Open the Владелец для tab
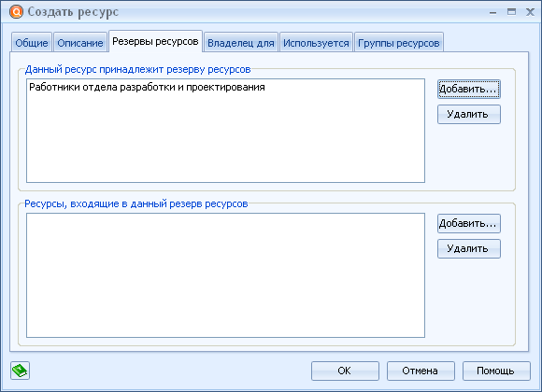The image size is (542, 392). (x=241, y=43)
